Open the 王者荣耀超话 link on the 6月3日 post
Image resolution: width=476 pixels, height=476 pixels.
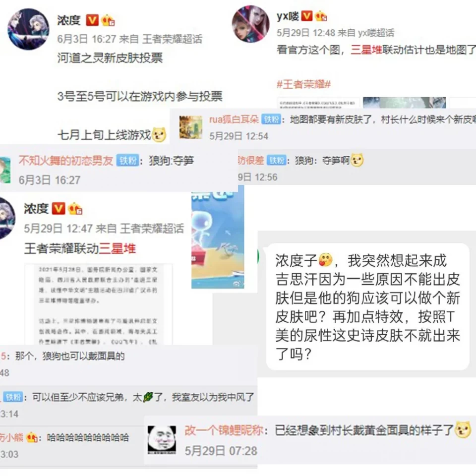point(172,39)
